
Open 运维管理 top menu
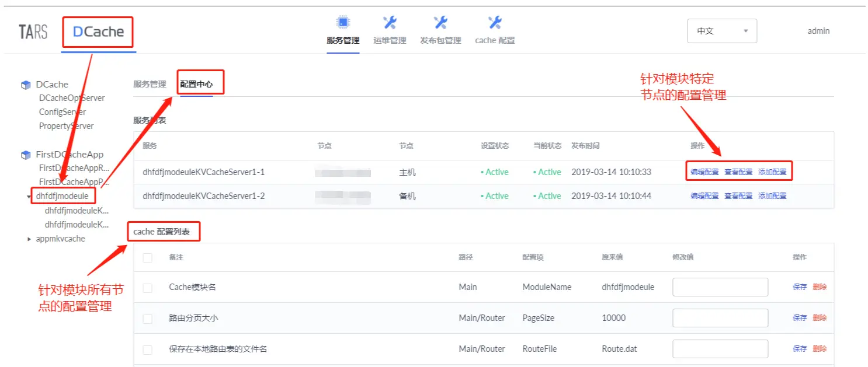390,40
